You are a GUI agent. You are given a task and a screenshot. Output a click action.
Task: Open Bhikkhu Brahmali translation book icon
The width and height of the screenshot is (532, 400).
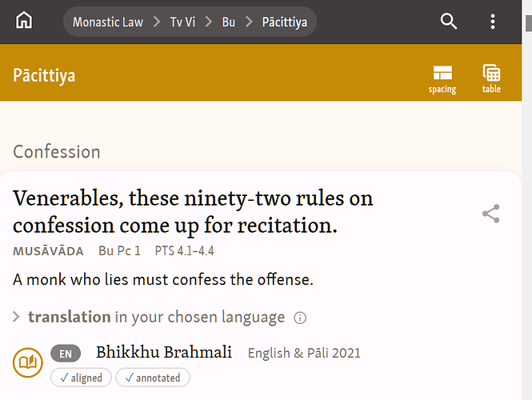[28, 362]
